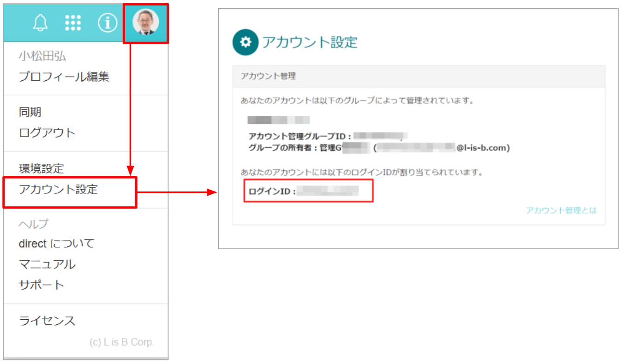Click the information circle icon

tap(108, 23)
